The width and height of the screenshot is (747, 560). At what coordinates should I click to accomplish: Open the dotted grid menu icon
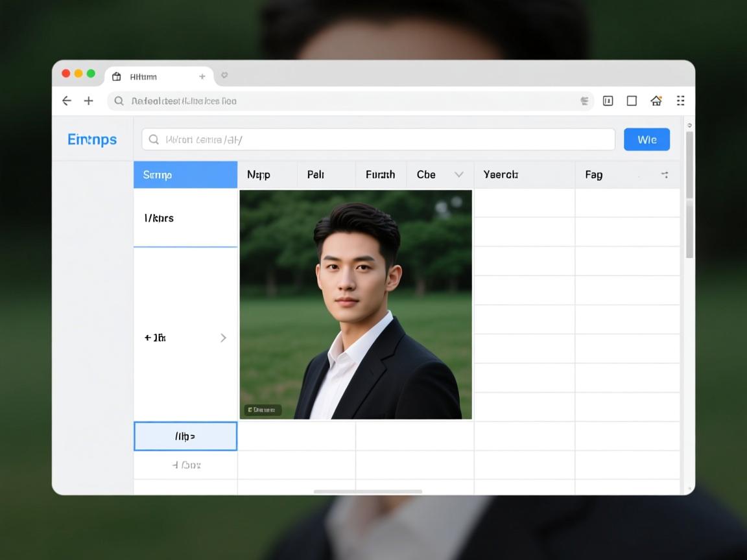(x=680, y=100)
